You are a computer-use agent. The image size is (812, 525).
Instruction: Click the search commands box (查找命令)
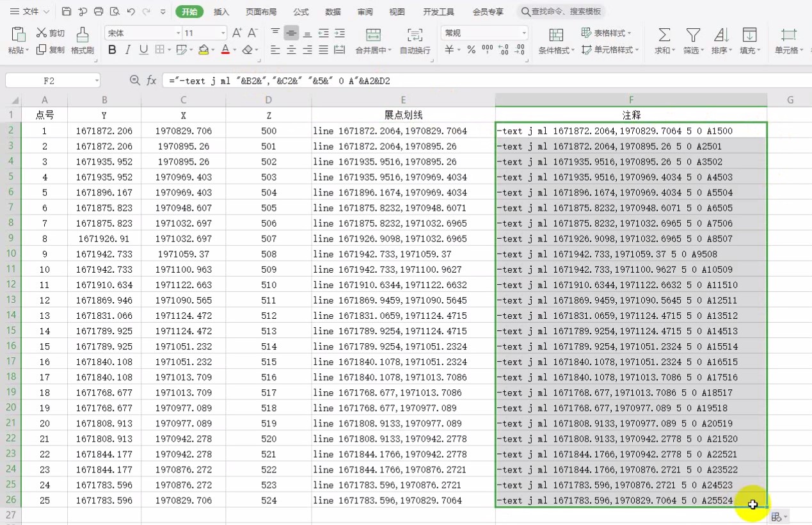[561, 12]
